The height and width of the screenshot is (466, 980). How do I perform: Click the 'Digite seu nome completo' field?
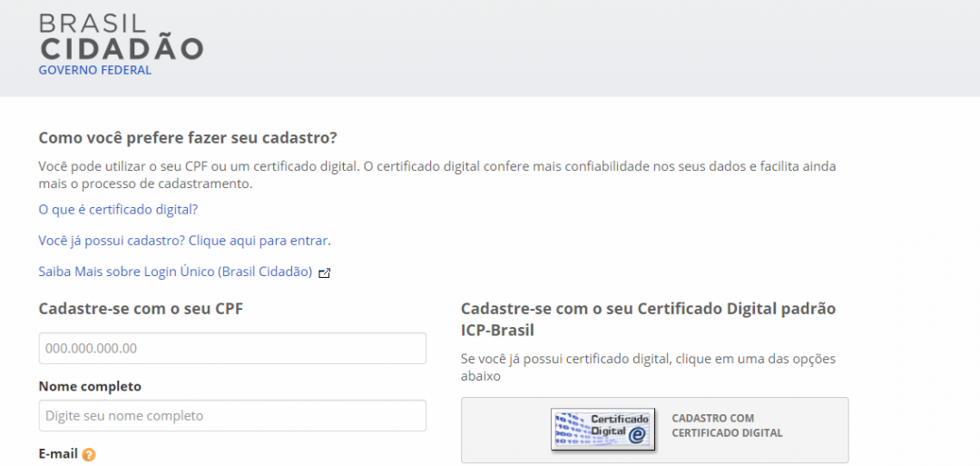tap(232, 416)
